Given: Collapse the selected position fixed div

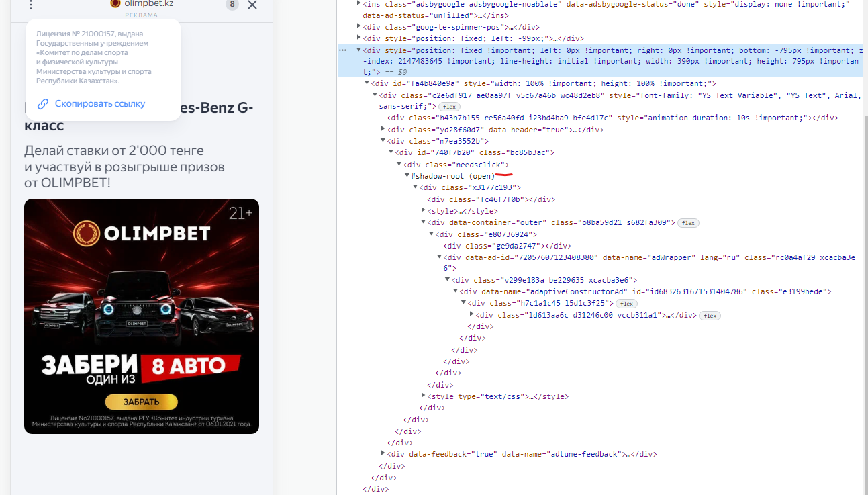Looking at the screenshot, I should (358, 50).
